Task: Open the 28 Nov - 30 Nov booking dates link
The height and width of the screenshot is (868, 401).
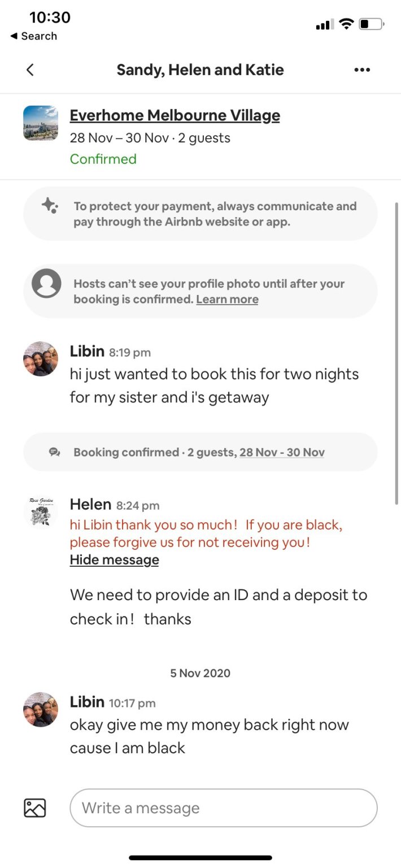Action: pos(282,452)
